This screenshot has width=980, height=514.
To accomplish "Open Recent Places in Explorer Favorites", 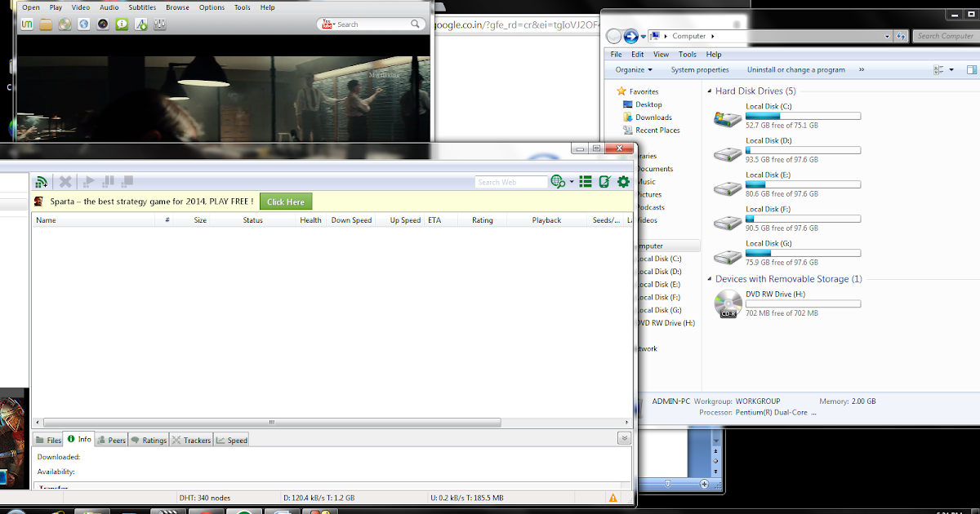I will [651, 131].
